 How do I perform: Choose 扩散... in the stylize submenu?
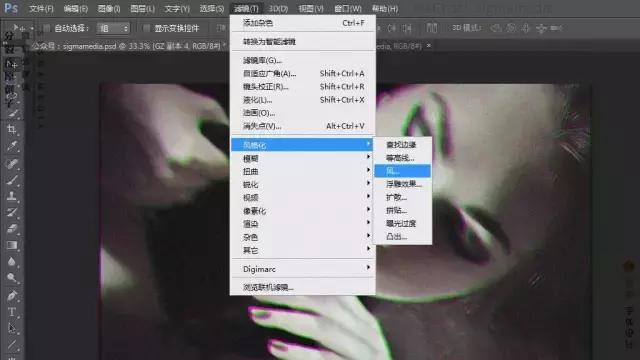pyautogui.click(x=402, y=197)
